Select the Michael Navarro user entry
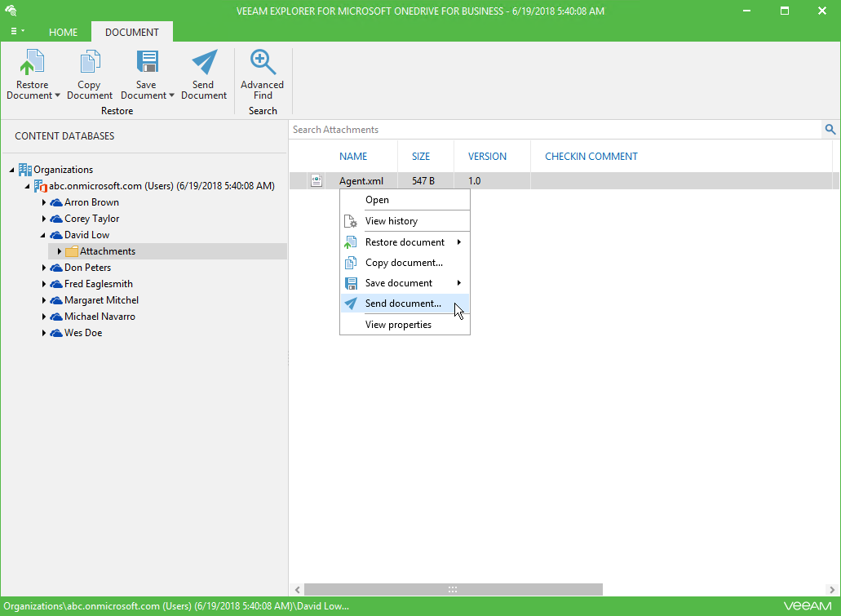 (x=100, y=317)
